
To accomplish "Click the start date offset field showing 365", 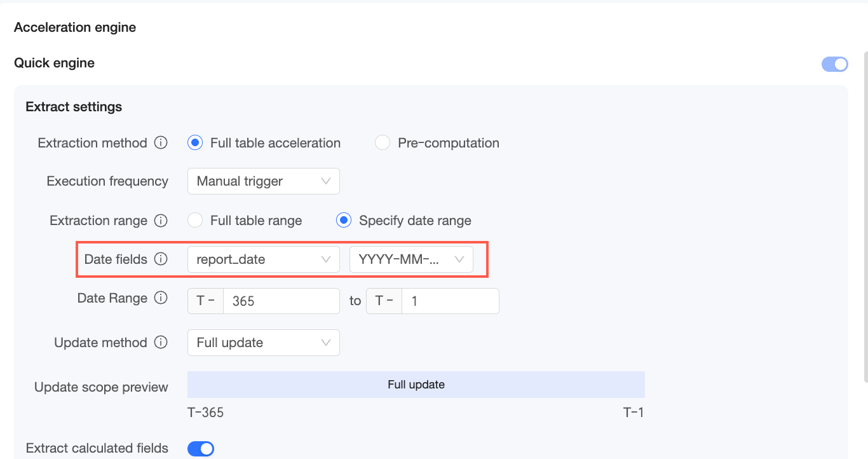I will pos(281,301).
